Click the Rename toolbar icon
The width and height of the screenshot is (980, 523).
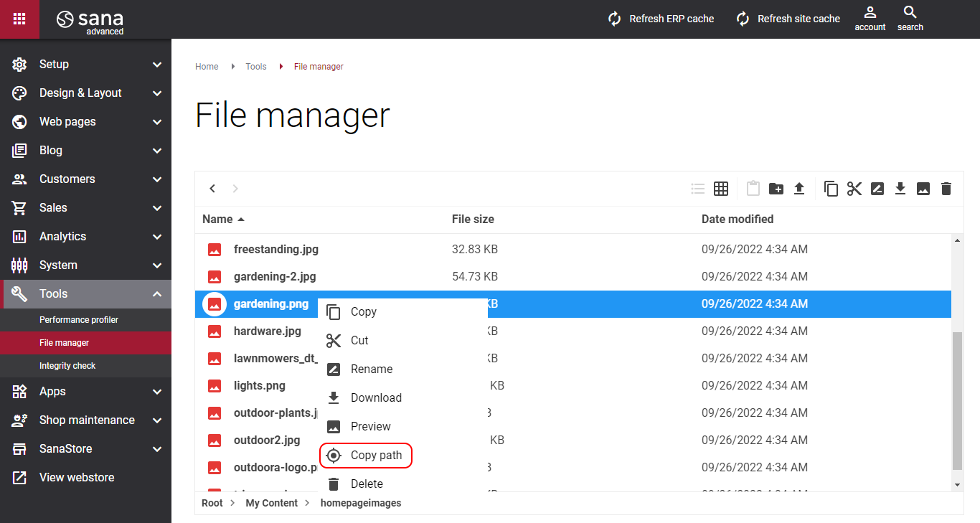(877, 189)
